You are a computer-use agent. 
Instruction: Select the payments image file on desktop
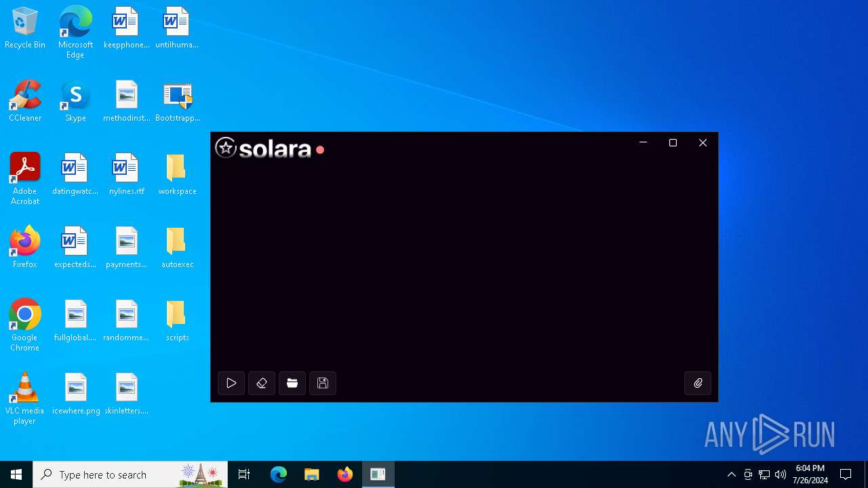point(126,248)
